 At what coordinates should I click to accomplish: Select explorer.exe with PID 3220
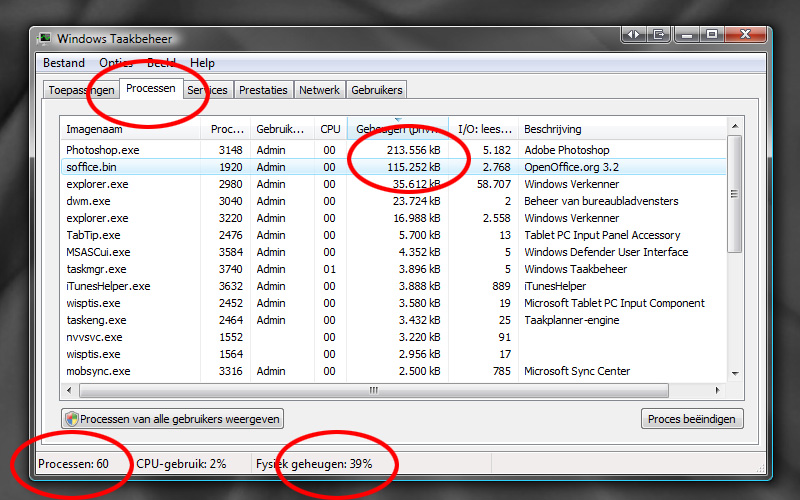[x=393, y=218]
